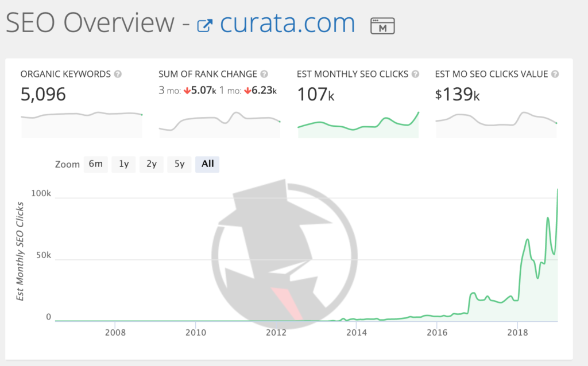Image resolution: width=588 pixels, height=366 pixels.
Task: Click the EST MONTHLY SEO CLICKS heading
Action: point(353,74)
